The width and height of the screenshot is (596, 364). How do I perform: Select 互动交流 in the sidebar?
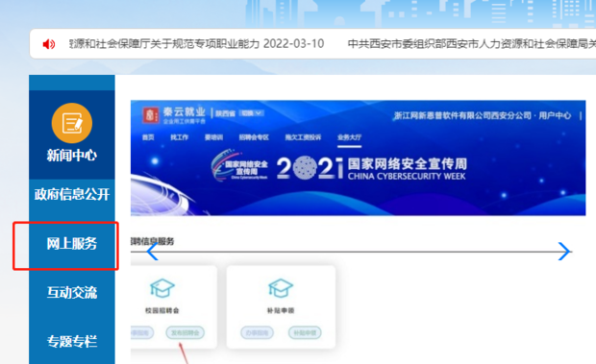click(x=72, y=292)
